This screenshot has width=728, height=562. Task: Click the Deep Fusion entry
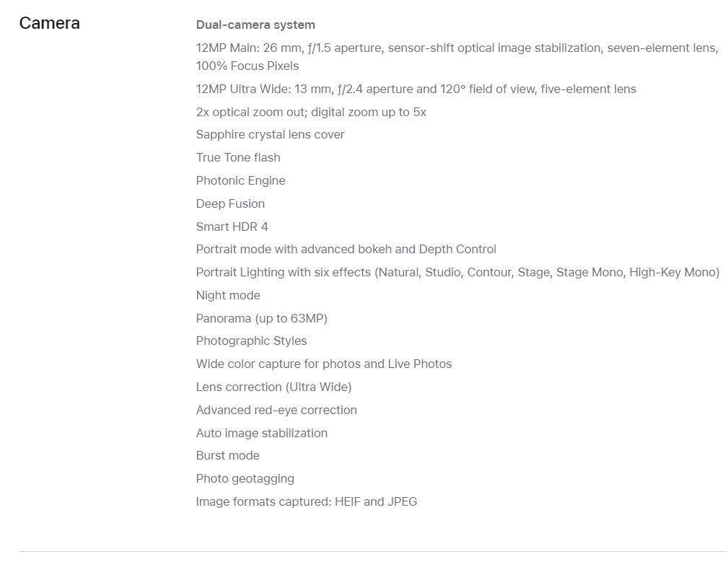tap(230, 203)
